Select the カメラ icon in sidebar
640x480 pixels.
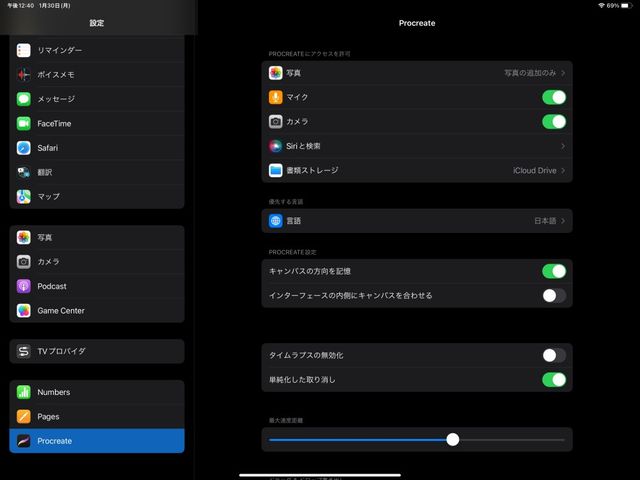coord(24,262)
